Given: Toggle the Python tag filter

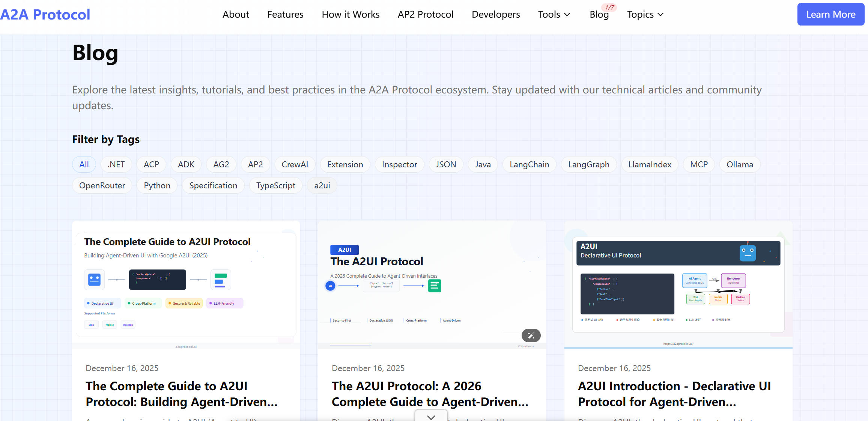Looking at the screenshot, I should (157, 185).
